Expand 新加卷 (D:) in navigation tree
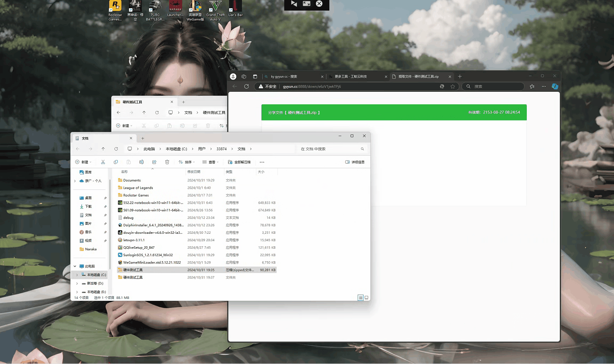 tap(77, 284)
